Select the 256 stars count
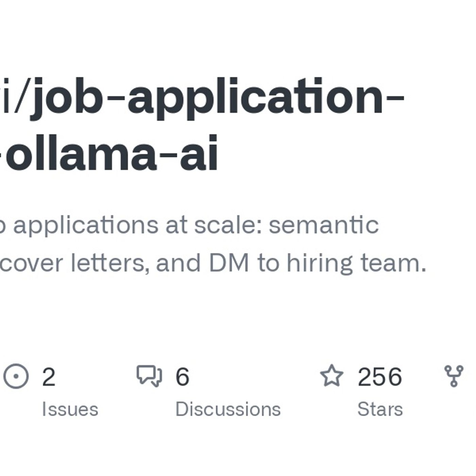The width and height of the screenshot is (476, 476). tap(380, 377)
